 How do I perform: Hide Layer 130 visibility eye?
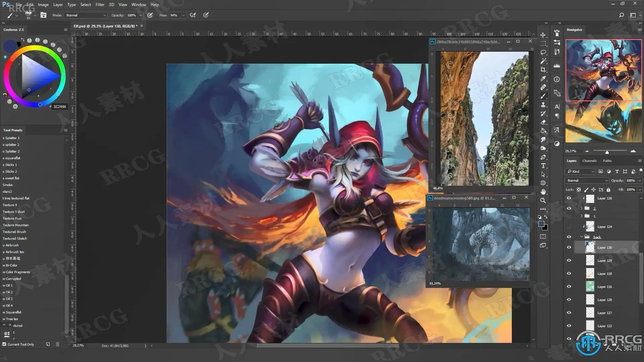point(569,247)
